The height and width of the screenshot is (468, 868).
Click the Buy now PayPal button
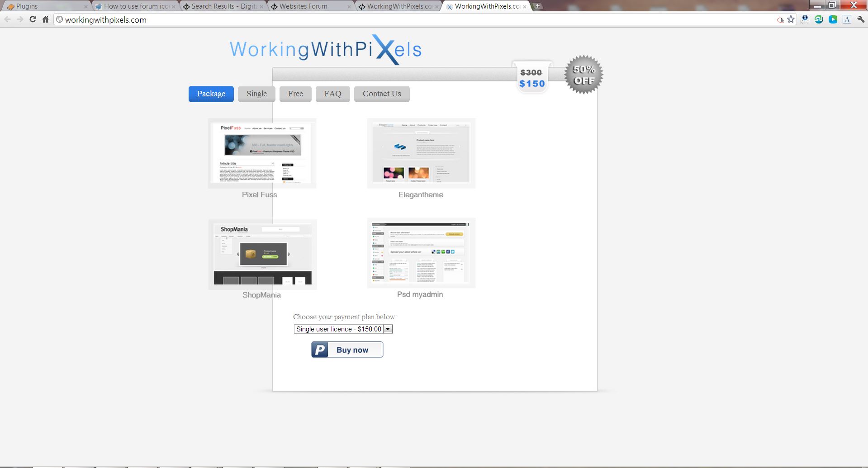click(347, 350)
